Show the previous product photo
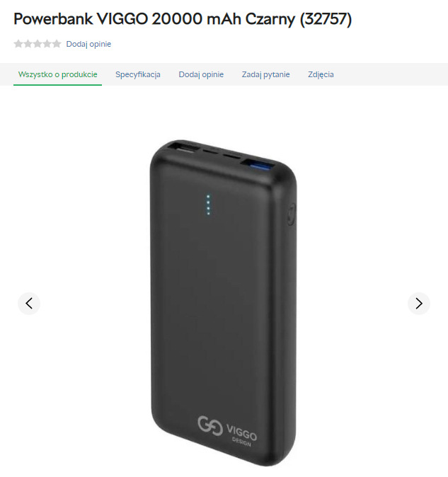Viewport: 448px width, 477px height. [x=29, y=304]
